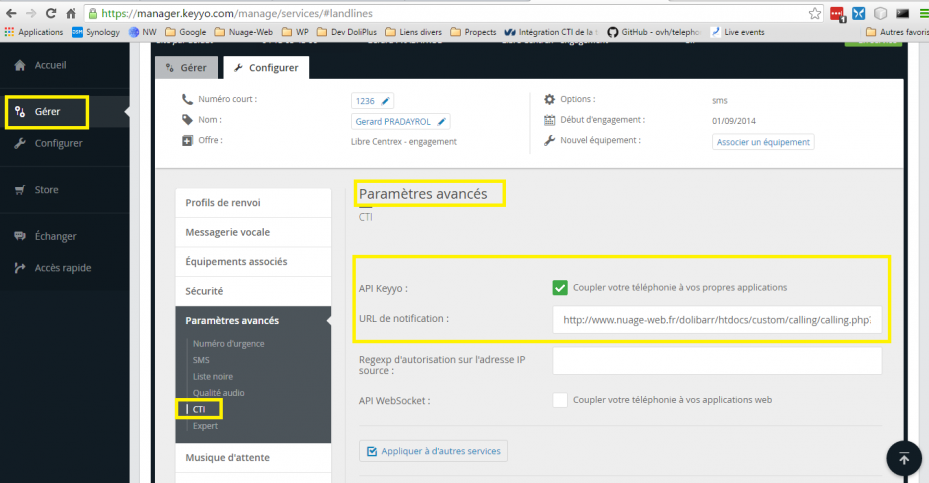
Task: Open the Live events bookmark
Action: click(x=738, y=32)
